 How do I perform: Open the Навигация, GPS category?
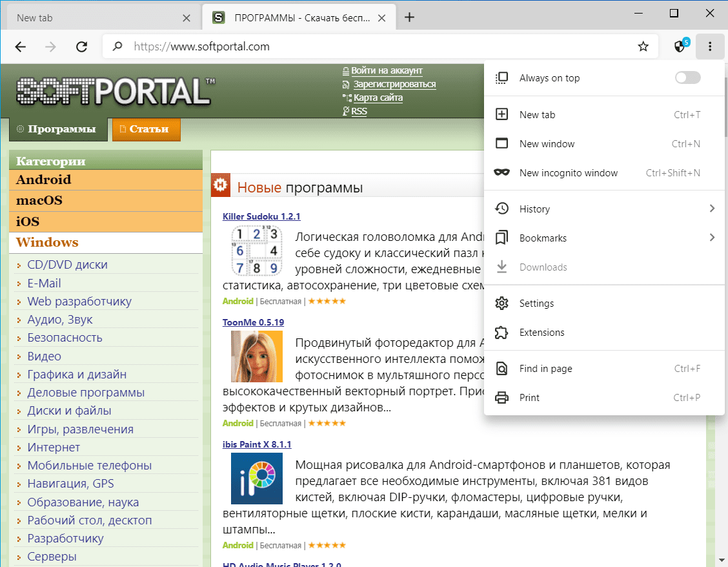point(70,484)
